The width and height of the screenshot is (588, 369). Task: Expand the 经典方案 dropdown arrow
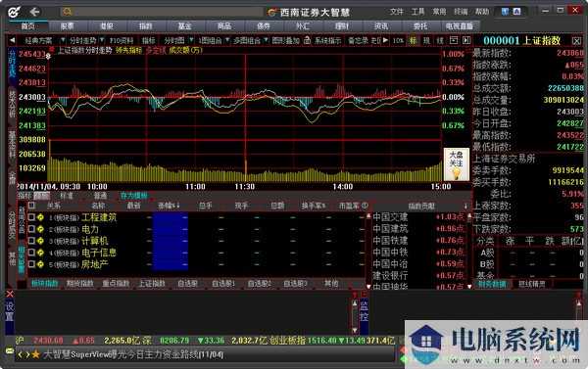[x=63, y=40]
